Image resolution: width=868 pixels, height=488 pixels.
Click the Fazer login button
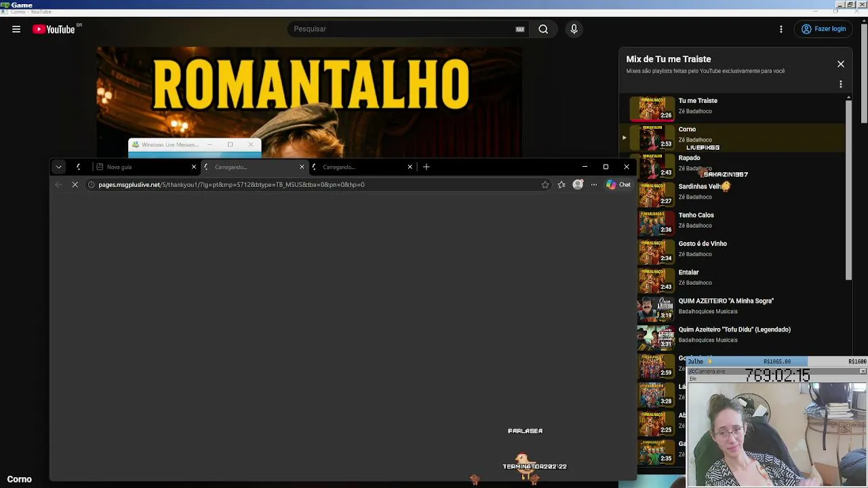(824, 29)
